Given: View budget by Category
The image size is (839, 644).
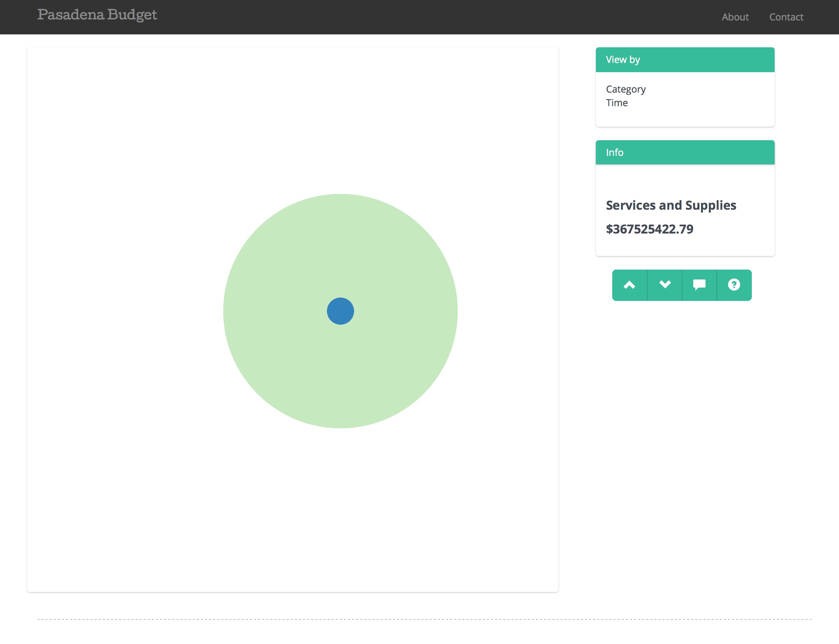Looking at the screenshot, I should (626, 89).
